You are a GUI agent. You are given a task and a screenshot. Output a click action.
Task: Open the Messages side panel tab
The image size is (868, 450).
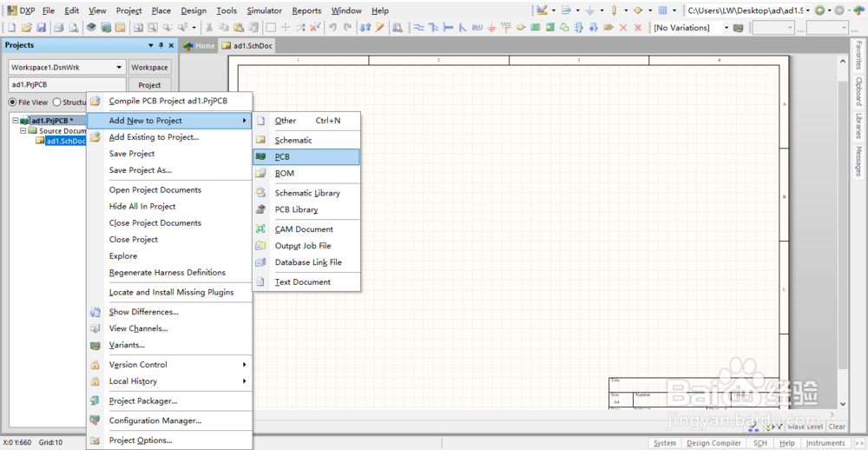tap(858, 162)
